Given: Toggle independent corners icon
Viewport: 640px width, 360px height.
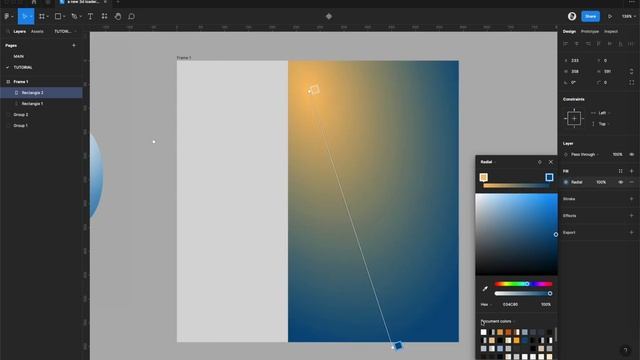Looking at the screenshot, I should (x=631, y=82).
